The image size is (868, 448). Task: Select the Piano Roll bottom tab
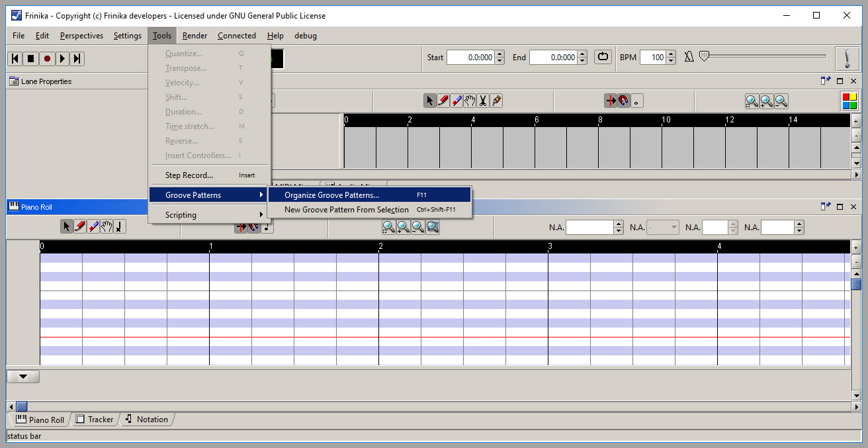click(40, 420)
